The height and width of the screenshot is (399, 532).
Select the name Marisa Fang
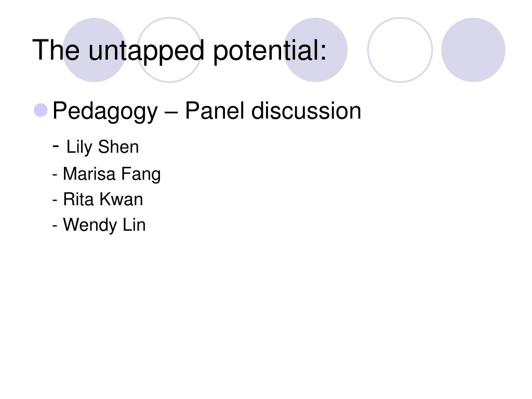(x=112, y=174)
